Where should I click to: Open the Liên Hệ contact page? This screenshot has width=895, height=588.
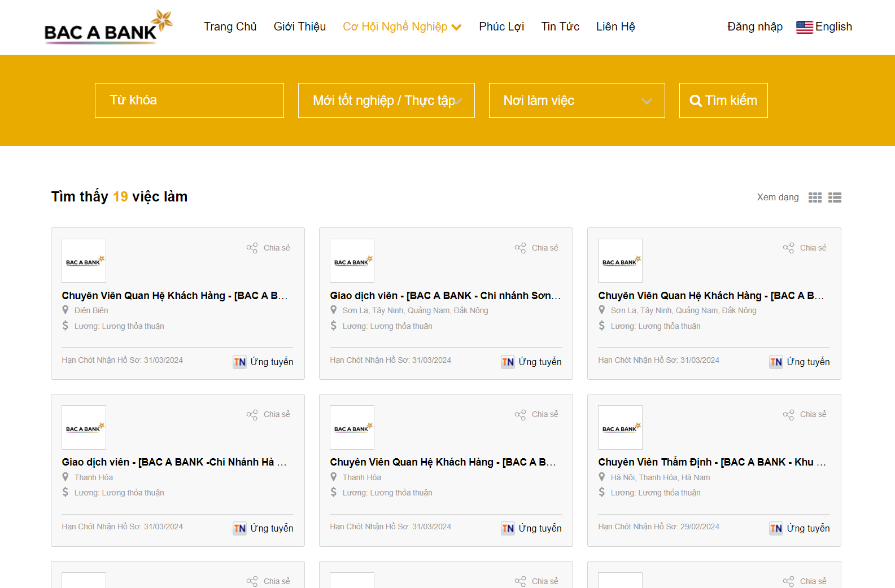point(615,27)
